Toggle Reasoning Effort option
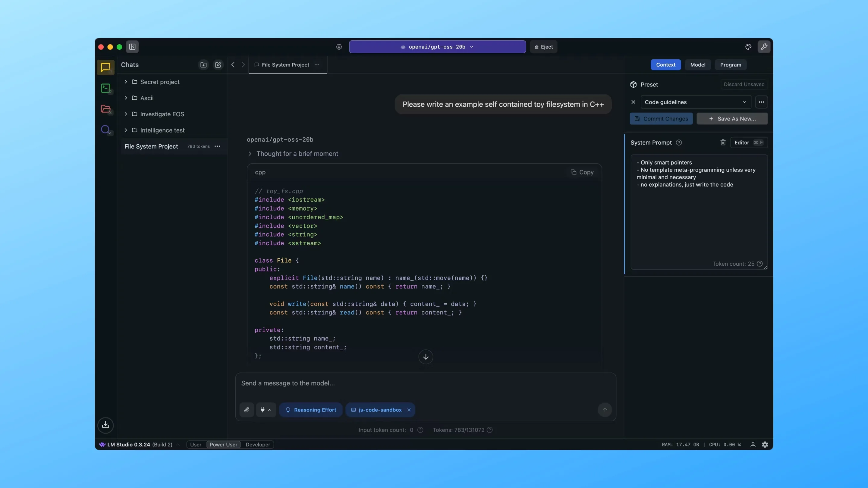The height and width of the screenshot is (488, 868). [x=311, y=410]
